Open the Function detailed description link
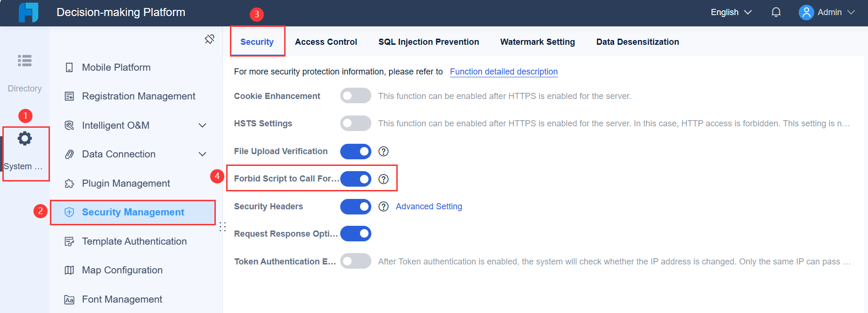This screenshot has width=868, height=313. tap(504, 72)
